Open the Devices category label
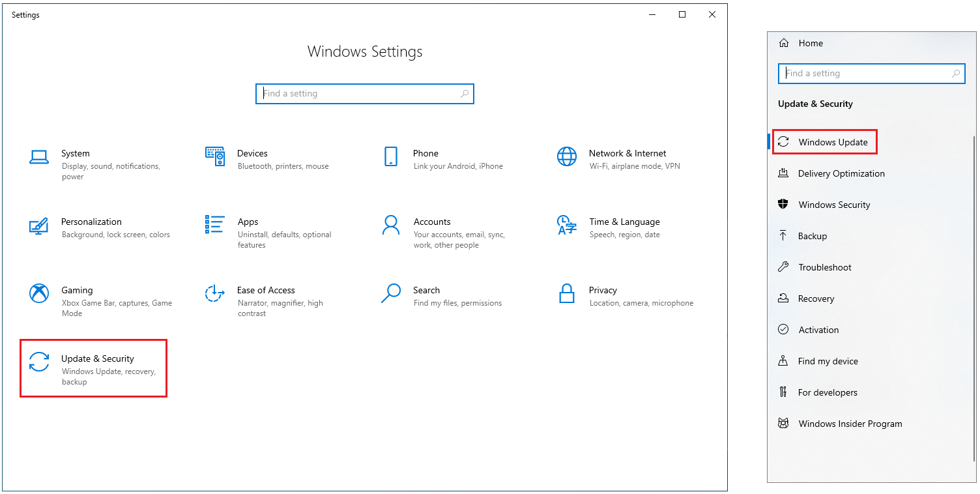The image size is (980, 494). [x=252, y=153]
